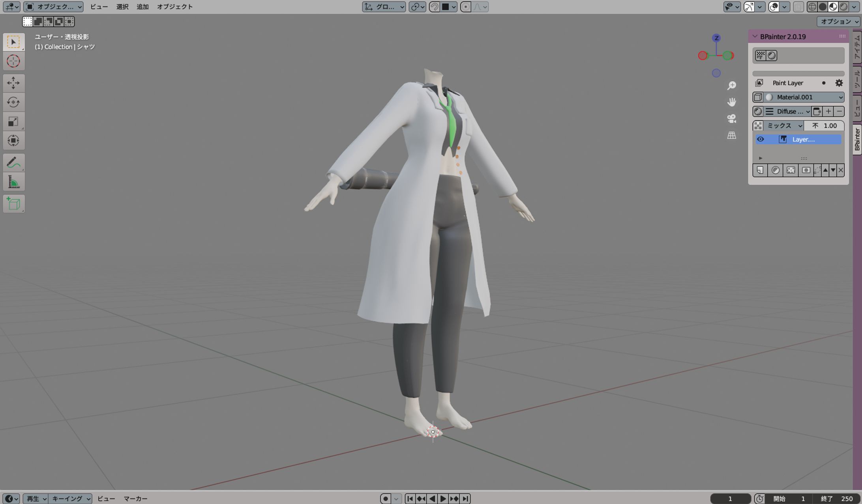Toggle camera view with the camera icon

coord(731,119)
